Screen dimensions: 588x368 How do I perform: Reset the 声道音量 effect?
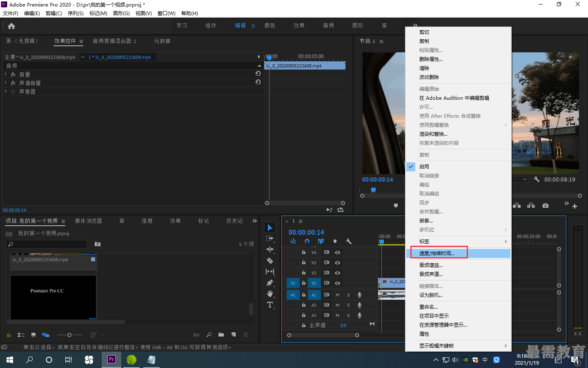click(x=258, y=82)
